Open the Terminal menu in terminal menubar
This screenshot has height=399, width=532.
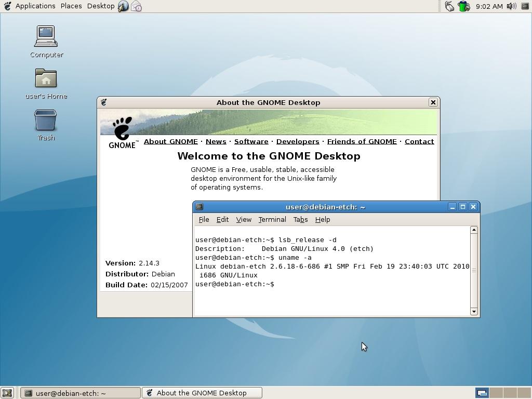(272, 220)
